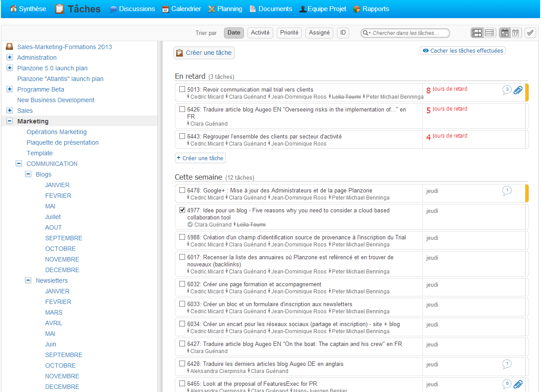This screenshot has height=392, width=541.
Task: Switch to detailed task card view icon
Action: 477,33
